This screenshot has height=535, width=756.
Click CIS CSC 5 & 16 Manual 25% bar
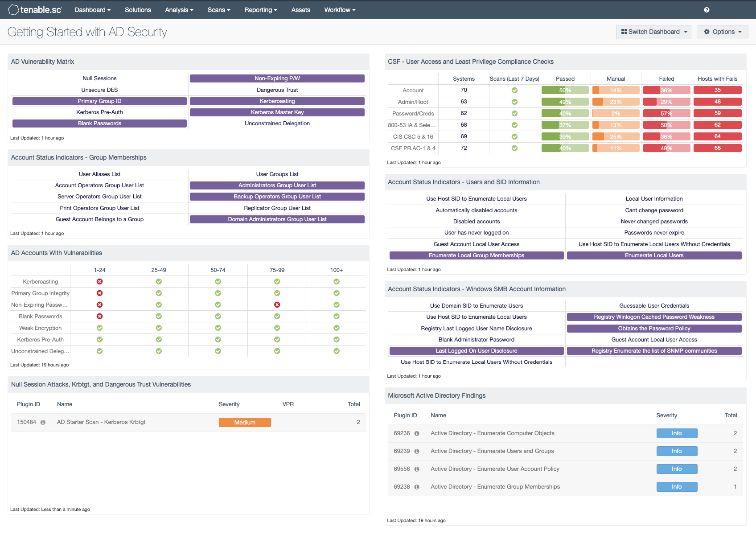[x=616, y=136]
